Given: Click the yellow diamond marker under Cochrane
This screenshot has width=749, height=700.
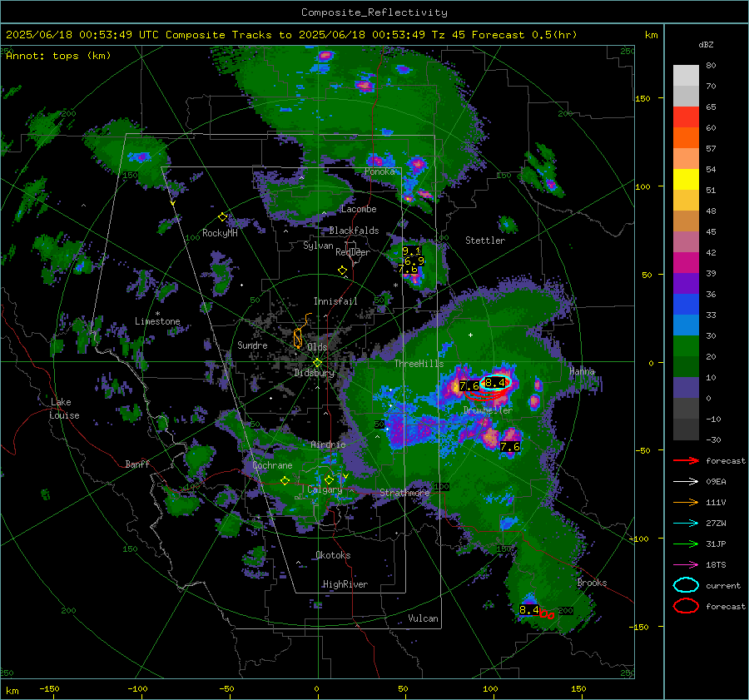Looking at the screenshot, I should pyautogui.click(x=285, y=481).
